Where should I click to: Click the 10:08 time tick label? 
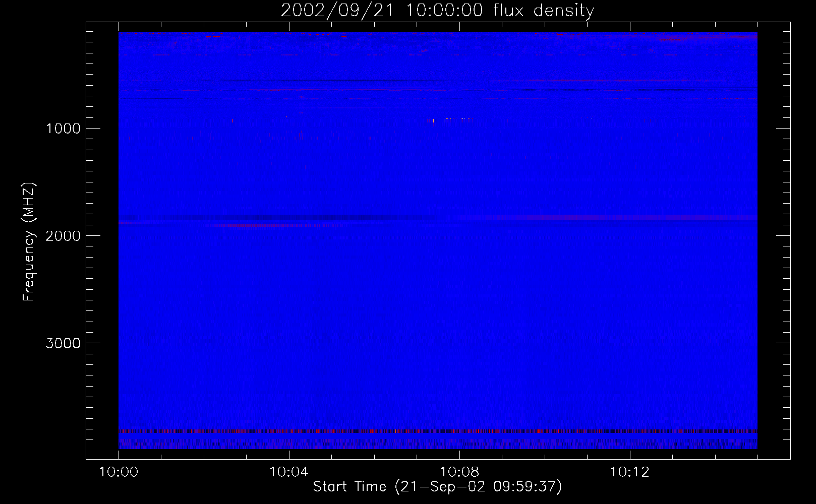coord(459,472)
